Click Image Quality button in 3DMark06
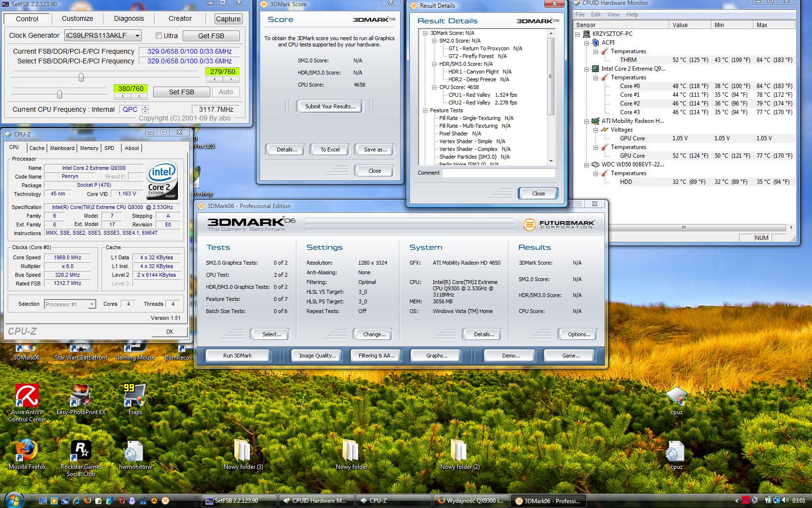The image size is (812, 508). 317,356
